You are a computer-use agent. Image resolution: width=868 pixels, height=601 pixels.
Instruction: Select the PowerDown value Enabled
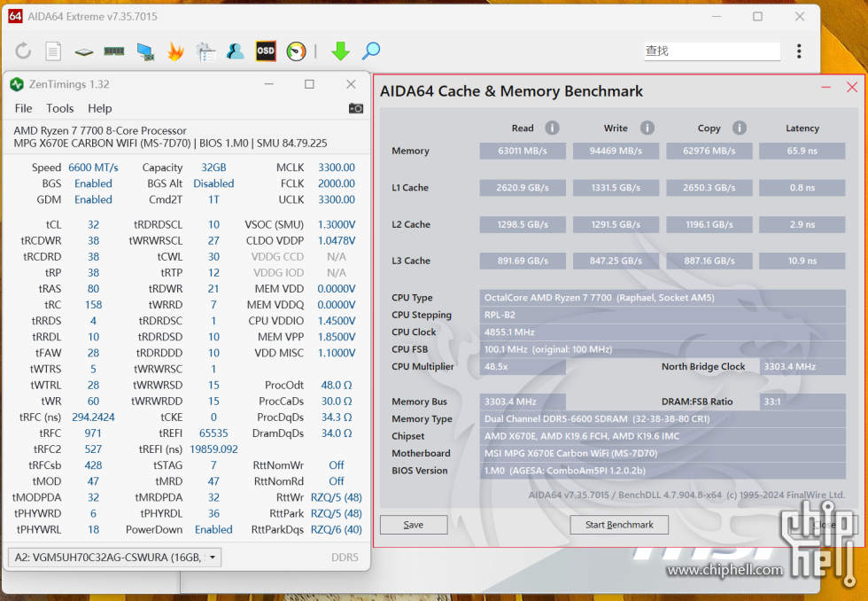(x=213, y=529)
